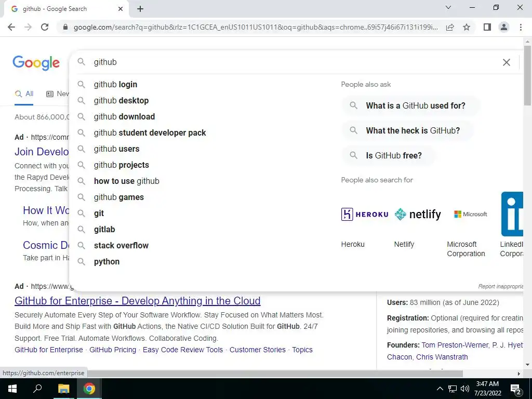Open GitHub for Enterprise ad headline
The height and width of the screenshot is (399, 532).
point(137,301)
